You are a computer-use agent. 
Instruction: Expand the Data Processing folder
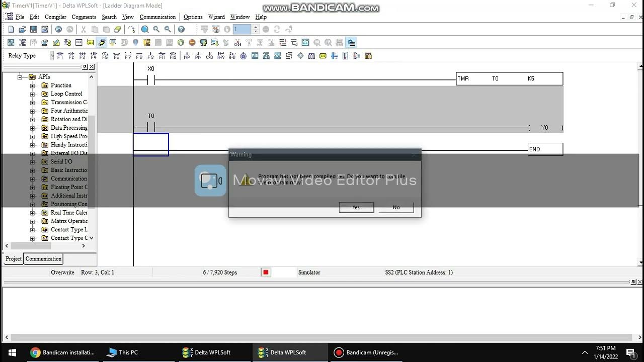coord(32,128)
